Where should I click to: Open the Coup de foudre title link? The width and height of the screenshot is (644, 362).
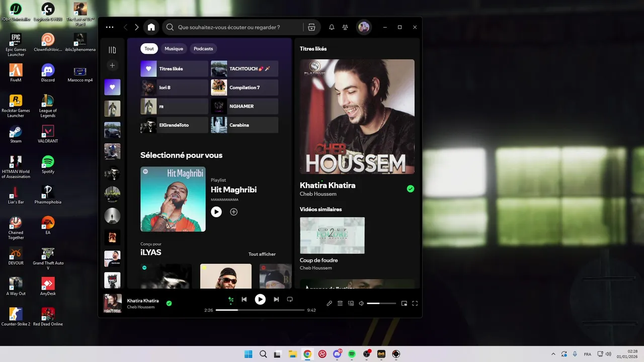(x=318, y=260)
